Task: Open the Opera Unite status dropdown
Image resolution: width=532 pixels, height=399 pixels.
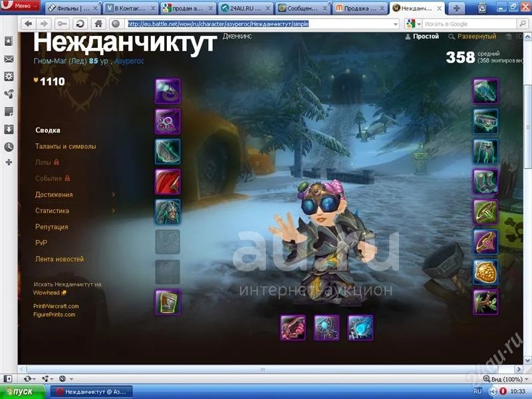Action: point(47,378)
